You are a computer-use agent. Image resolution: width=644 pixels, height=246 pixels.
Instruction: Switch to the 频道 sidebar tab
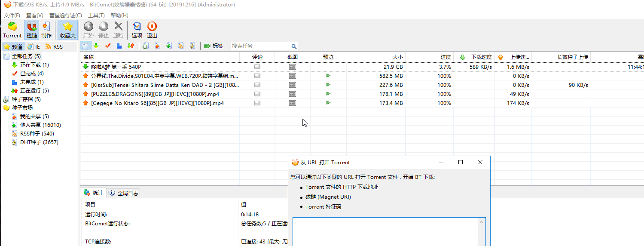coord(13,46)
